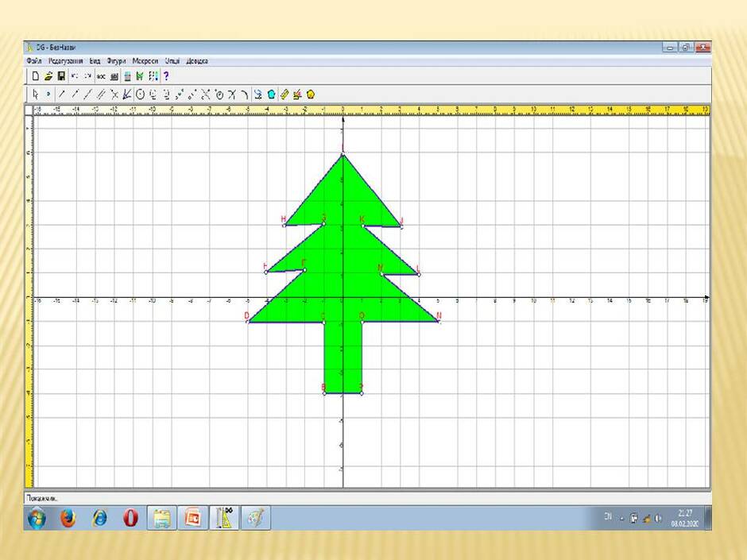Select the Point tool
Image resolution: width=747 pixels, height=560 pixels.
click(x=48, y=95)
